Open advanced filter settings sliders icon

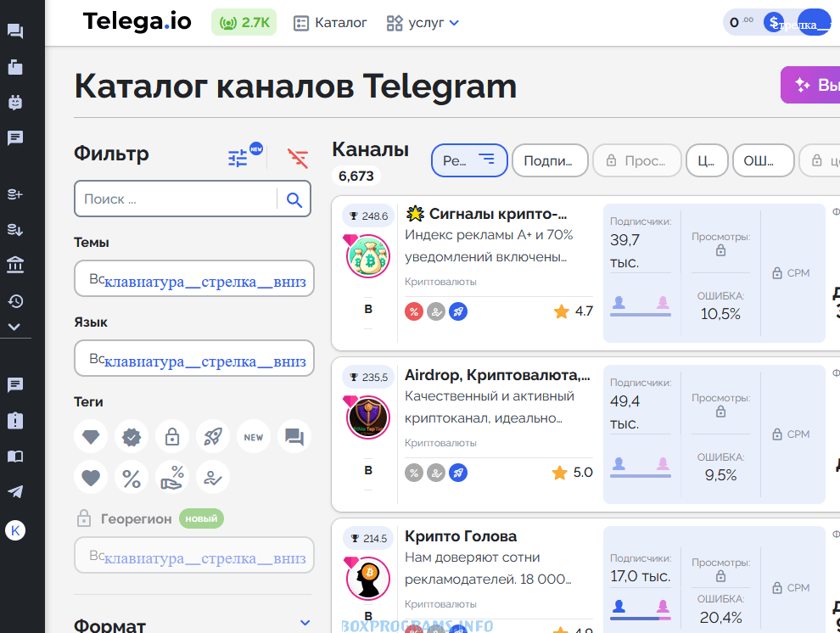(238, 158)
